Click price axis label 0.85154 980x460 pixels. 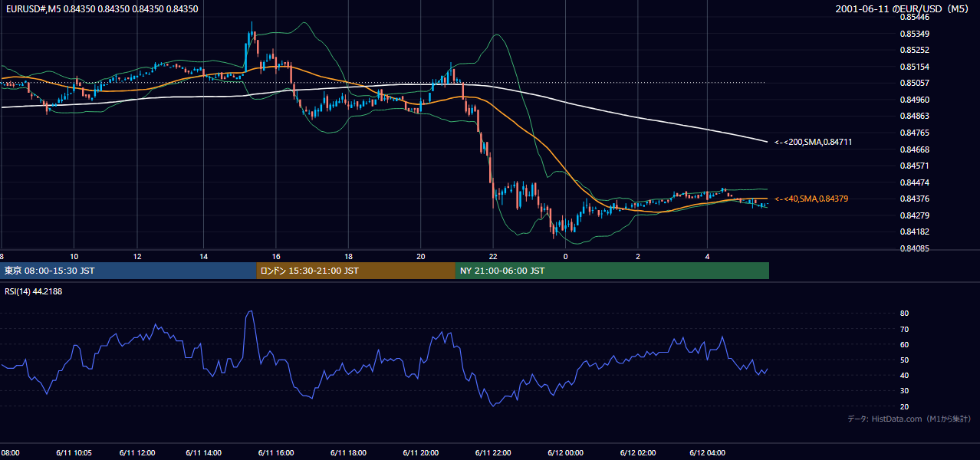[915, 67]
